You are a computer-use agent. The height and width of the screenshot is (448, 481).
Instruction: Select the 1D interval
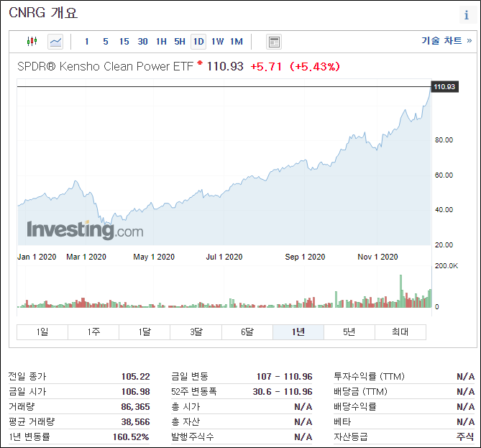pyautogui.click(x=198, y=42)
